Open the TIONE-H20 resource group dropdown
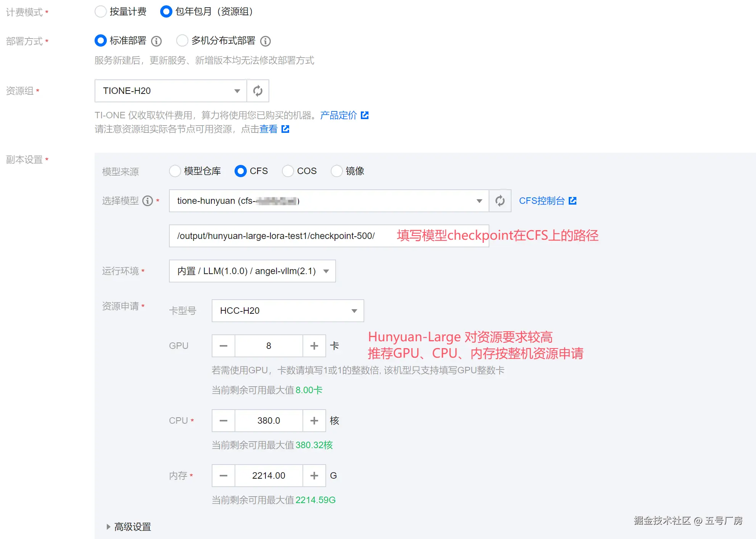Viewport: 756px width, 539px height. pyautogui.click(x=171, y=91)
